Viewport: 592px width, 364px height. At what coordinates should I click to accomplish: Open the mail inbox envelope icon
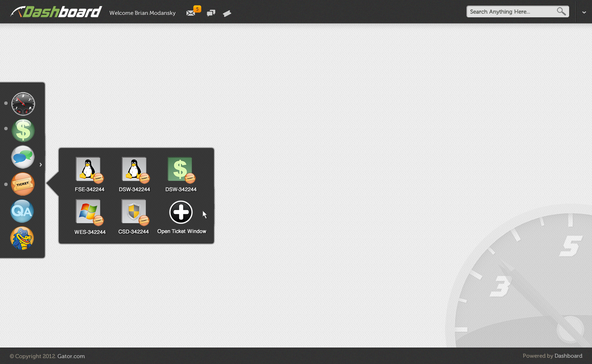pos(191,13)
